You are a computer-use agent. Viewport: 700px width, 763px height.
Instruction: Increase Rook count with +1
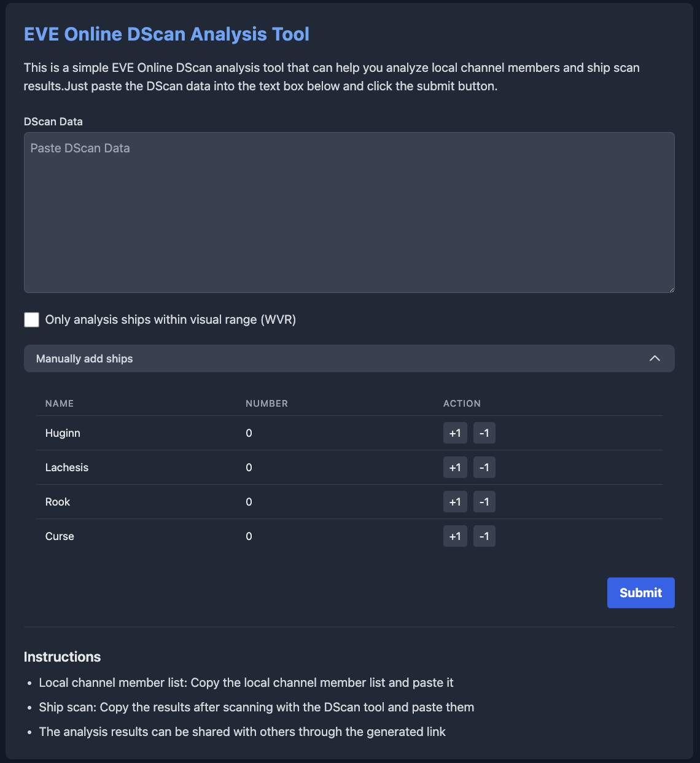click(455, 502)
